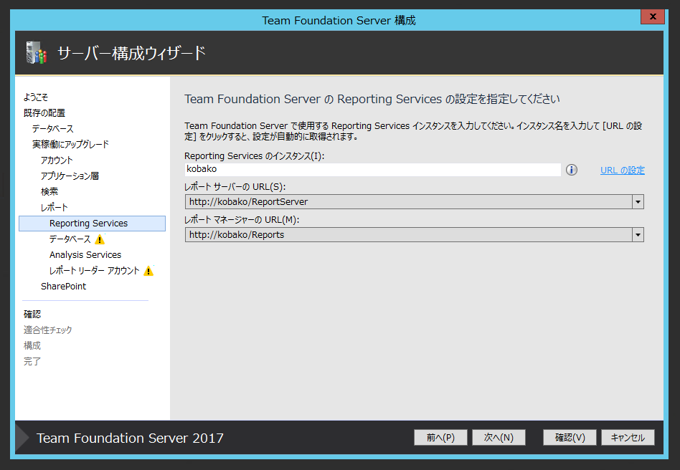
Task: Go to the SharePoint step
Action: pos(63,286)
